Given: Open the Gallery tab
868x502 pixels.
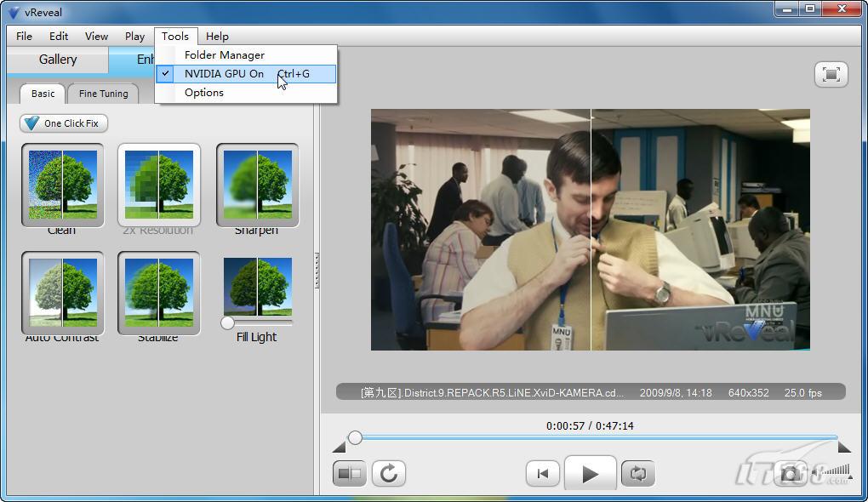Looking at the screenshot, I should point(58,60).
